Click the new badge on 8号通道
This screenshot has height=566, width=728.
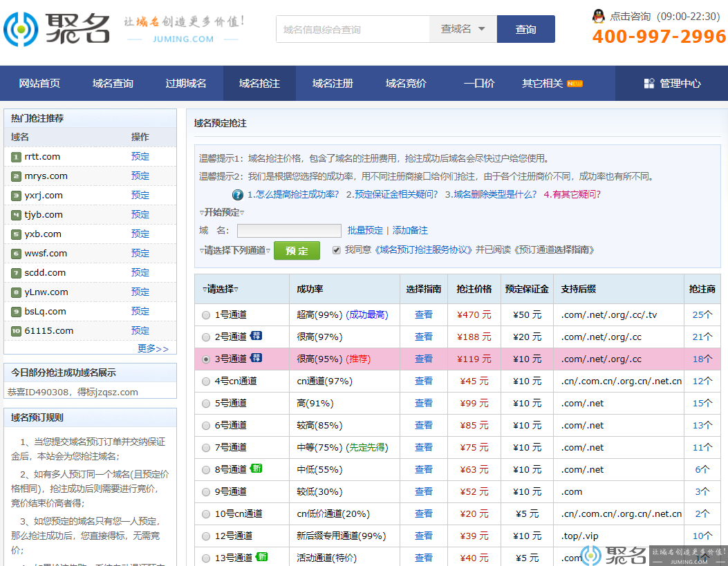click(x=256, y=469)
